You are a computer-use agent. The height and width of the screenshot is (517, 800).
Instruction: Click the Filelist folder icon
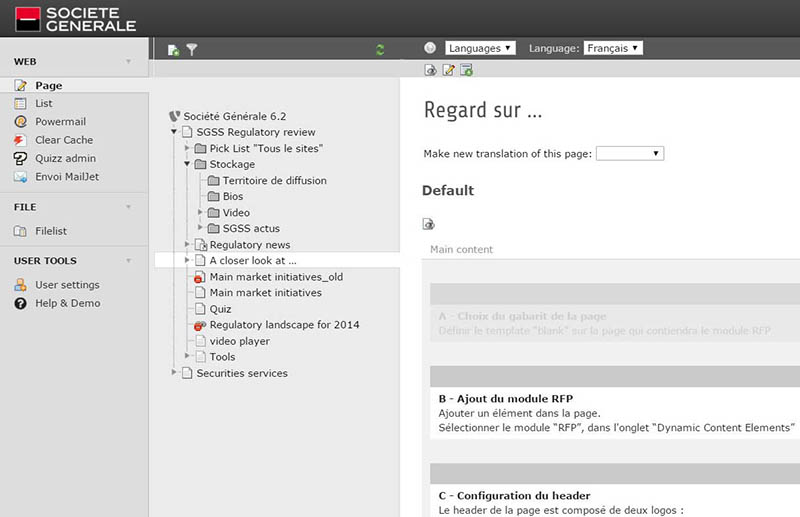(x=20, y=231)
